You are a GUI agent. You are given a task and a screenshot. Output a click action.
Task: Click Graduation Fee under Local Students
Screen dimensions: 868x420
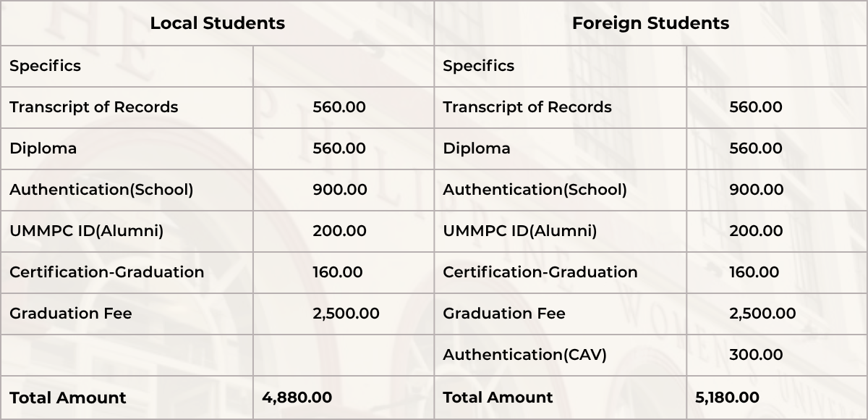[x=70, y=314]
